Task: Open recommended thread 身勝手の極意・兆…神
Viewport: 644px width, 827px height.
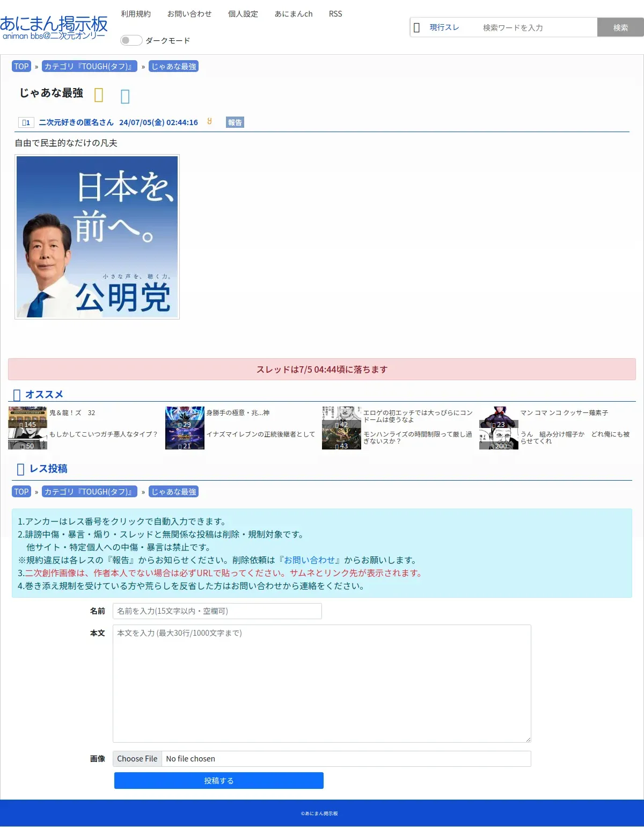Action: (x=238, y=413)
